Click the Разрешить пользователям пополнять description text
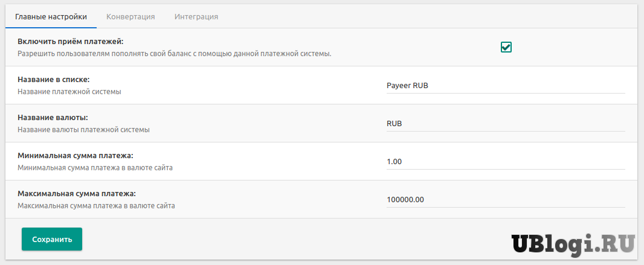Viewport: 644px width, 265px height. tap(174, 54)
